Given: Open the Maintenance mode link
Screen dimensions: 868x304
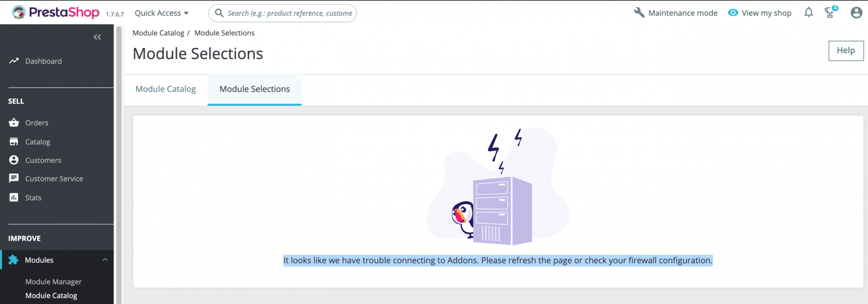Looking at the screenshot, I should click(683, 13).
